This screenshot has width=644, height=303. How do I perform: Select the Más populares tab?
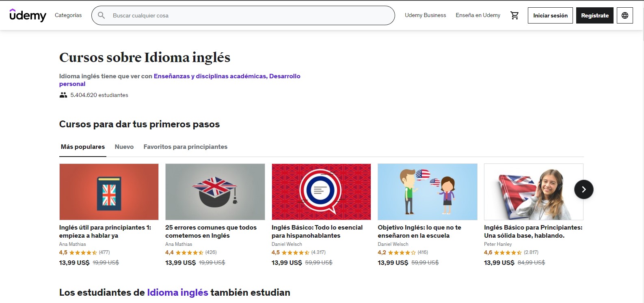[x=83, y=147]
